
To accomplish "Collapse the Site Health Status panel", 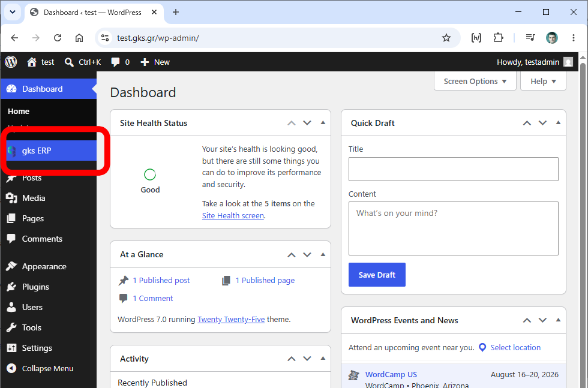I will 323,122.
